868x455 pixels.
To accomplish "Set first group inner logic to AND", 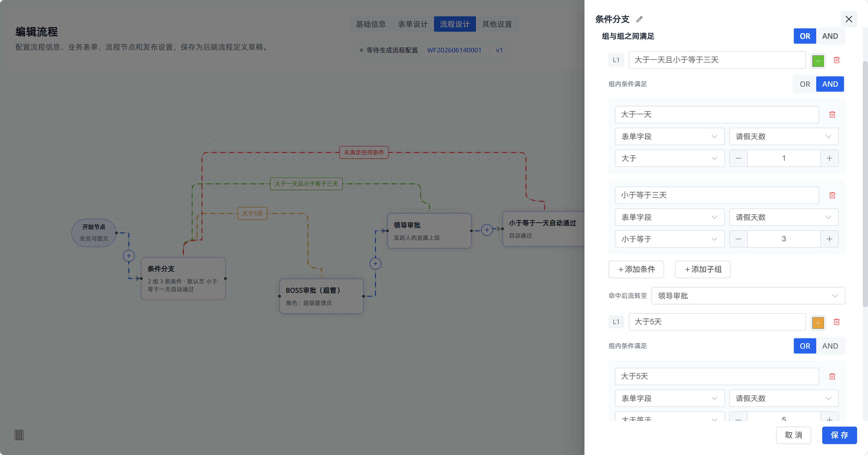I will coord(830,84).
